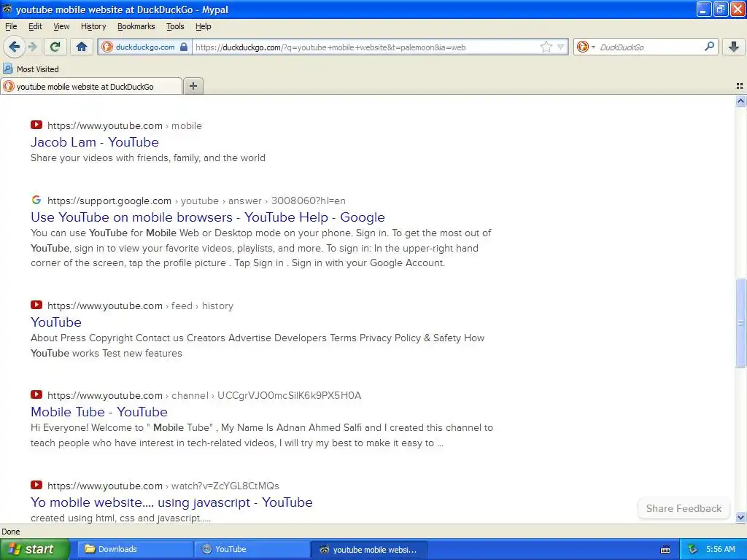747x560 pixels.
Task: Select the DuckDuckGo search results tab
Action: click(x=91, y=86)
